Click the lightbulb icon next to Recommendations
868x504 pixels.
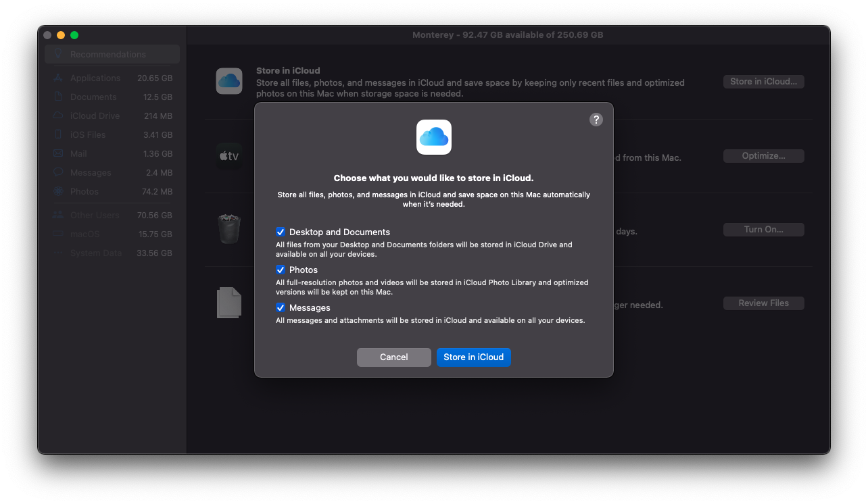(58, 54)
